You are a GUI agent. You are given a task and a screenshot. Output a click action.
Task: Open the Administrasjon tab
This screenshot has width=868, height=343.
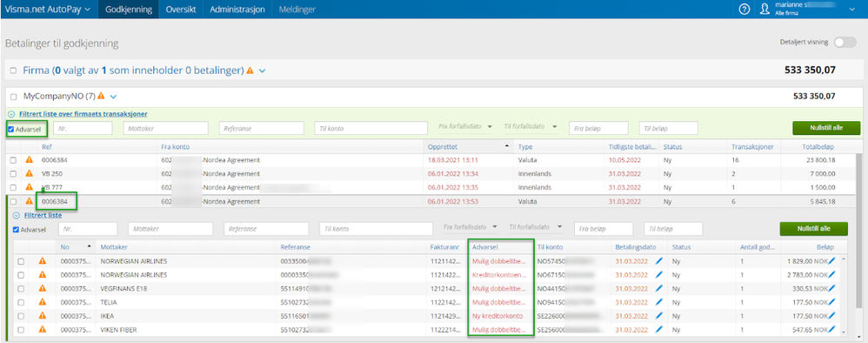237,10
